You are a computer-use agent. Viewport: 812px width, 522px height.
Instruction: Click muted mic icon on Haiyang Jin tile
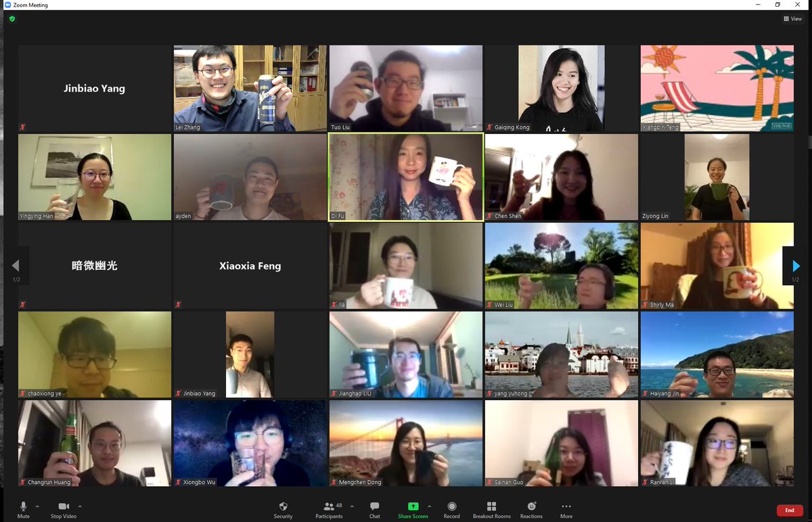point(646,393)
